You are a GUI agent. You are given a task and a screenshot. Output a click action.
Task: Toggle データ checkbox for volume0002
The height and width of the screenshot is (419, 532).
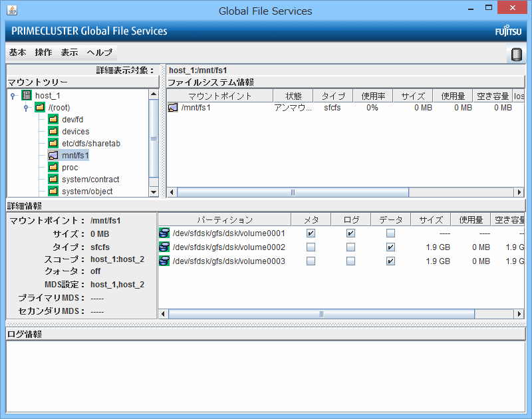click(x=390, y=247)
